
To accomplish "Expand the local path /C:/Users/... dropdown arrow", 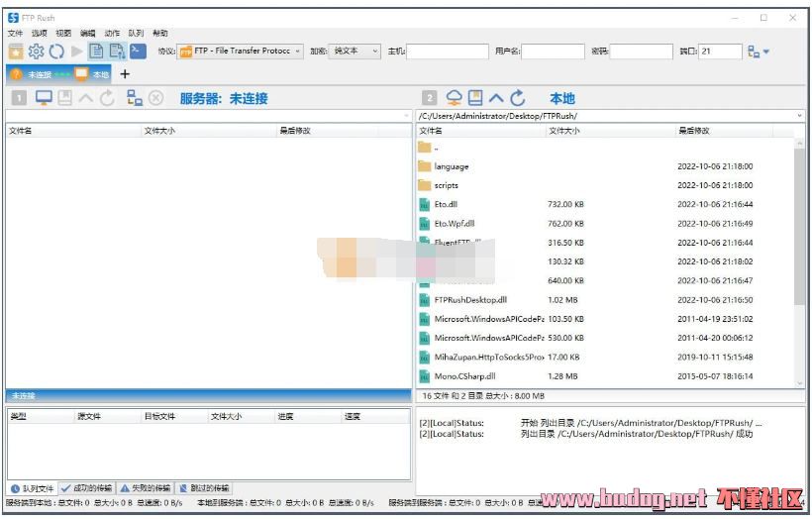I will click(799, 116).
